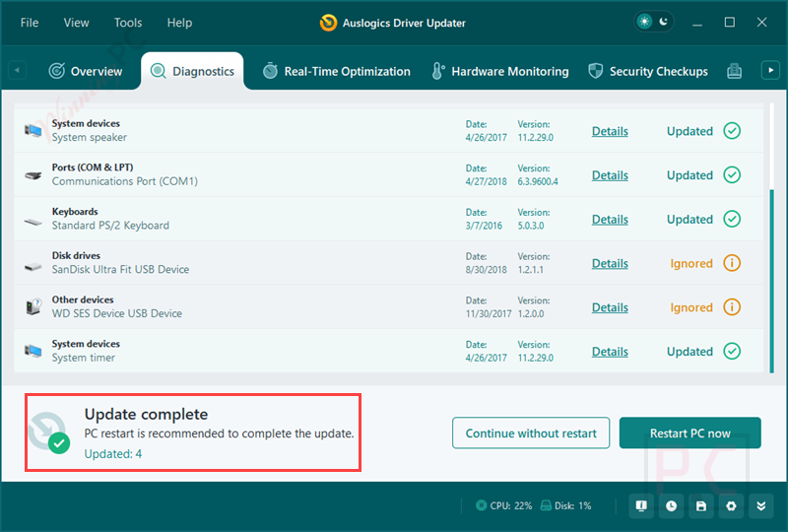Open Details for SanDisk Ultra Fit USB Device

(610, 263)
